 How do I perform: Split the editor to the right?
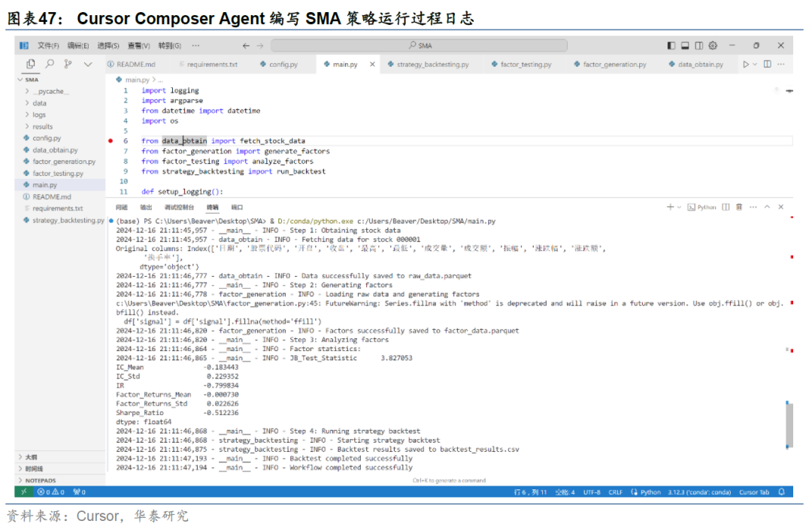point(768,64)
